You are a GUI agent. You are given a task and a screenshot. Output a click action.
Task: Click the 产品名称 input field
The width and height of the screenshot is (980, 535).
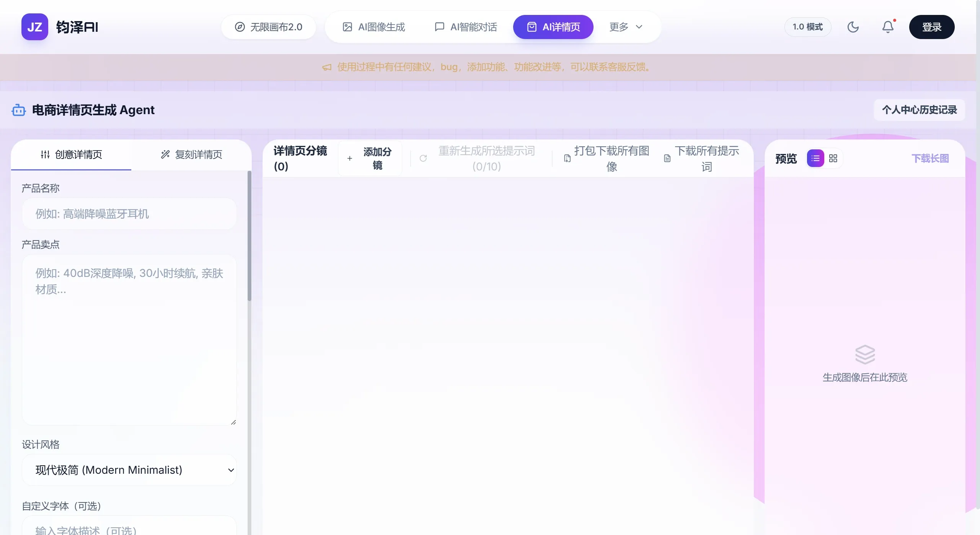tap(129, 214)
